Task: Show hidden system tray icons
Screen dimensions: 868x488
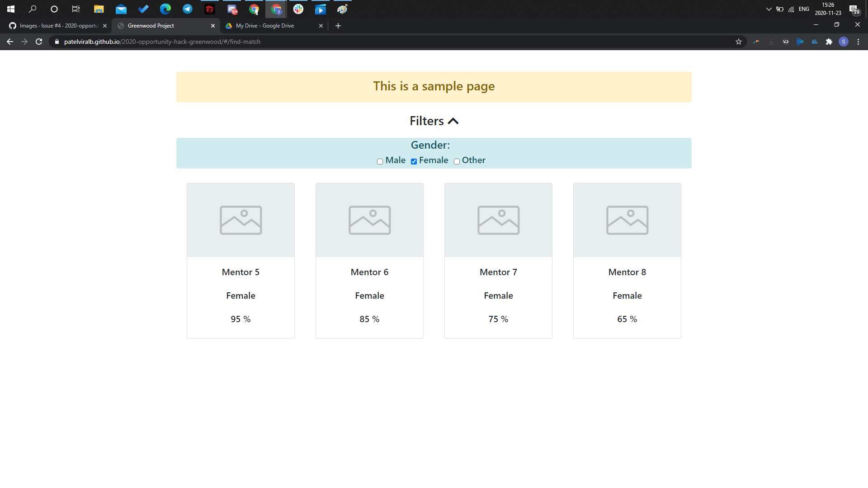Action: tap(769, 9)
